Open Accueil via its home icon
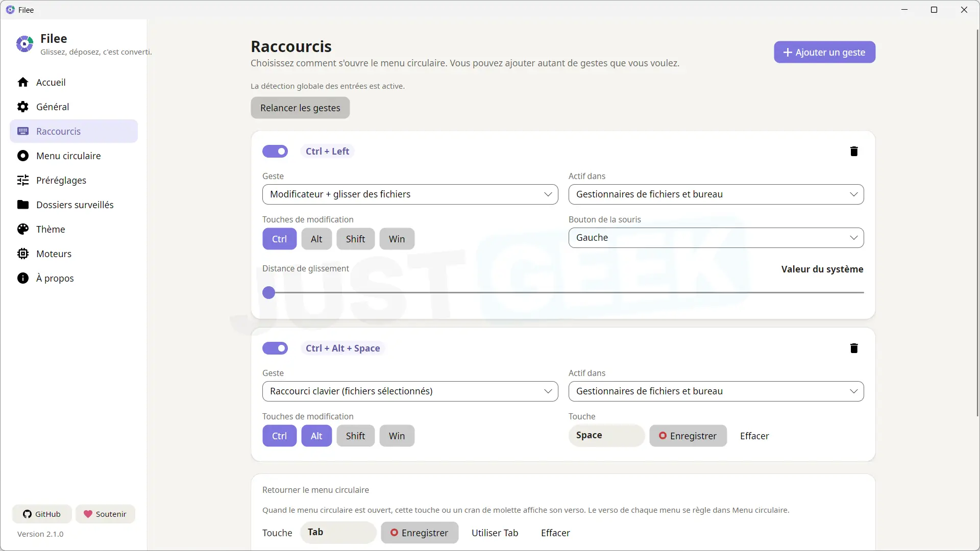This screenshot has height=551, width=980. click(x=23, y=82)
